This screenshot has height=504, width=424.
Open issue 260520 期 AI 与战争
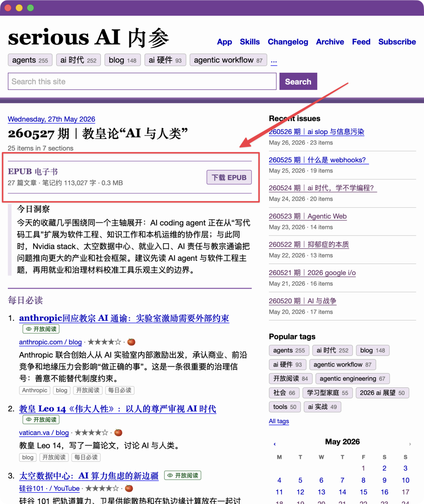303,301
